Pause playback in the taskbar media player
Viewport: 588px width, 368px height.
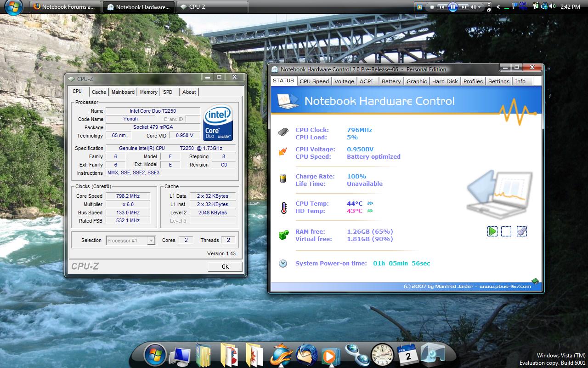453,7
